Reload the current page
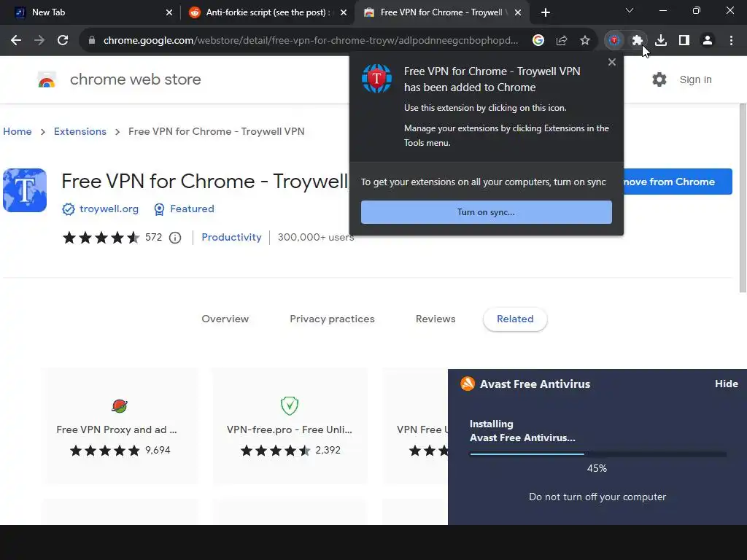The height and width of the screenshot is (560, 747). point(63,41)
